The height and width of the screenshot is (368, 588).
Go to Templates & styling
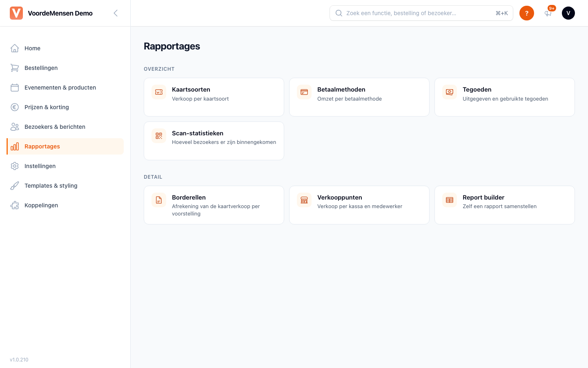pyautogui.click(x=65, y=186)
